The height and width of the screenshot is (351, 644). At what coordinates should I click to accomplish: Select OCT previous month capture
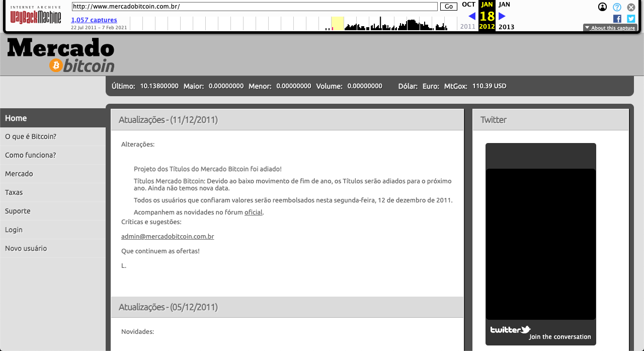tap(468, 5)
